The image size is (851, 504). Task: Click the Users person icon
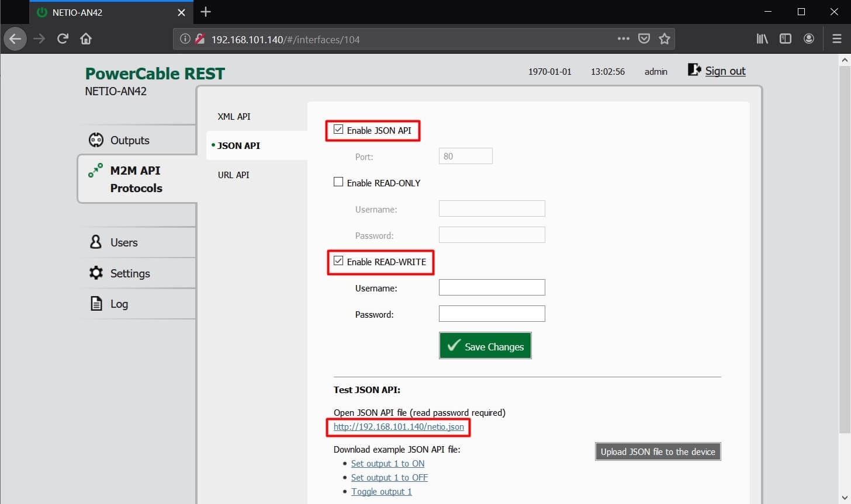[x=96, y=242]
